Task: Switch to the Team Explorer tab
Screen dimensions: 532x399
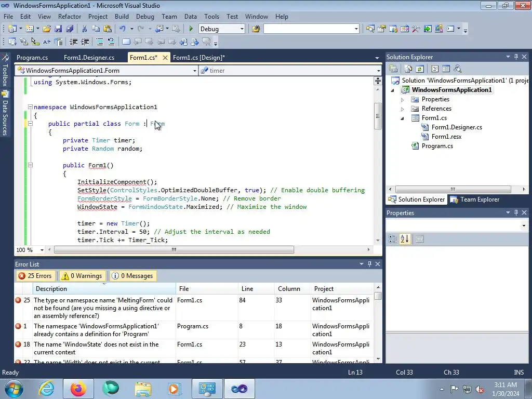Action: tap(475, 199)
